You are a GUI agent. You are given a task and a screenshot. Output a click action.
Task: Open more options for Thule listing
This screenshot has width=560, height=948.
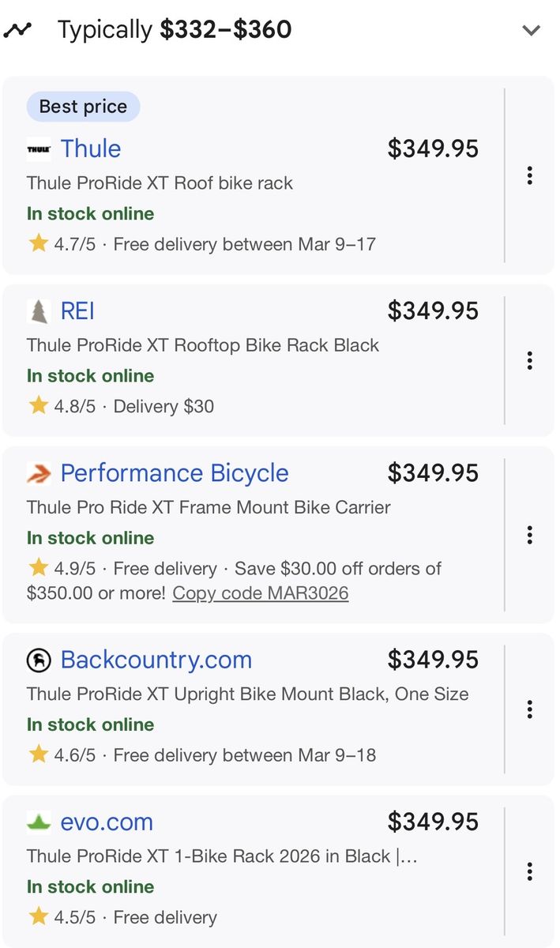(x=529, y=175)
